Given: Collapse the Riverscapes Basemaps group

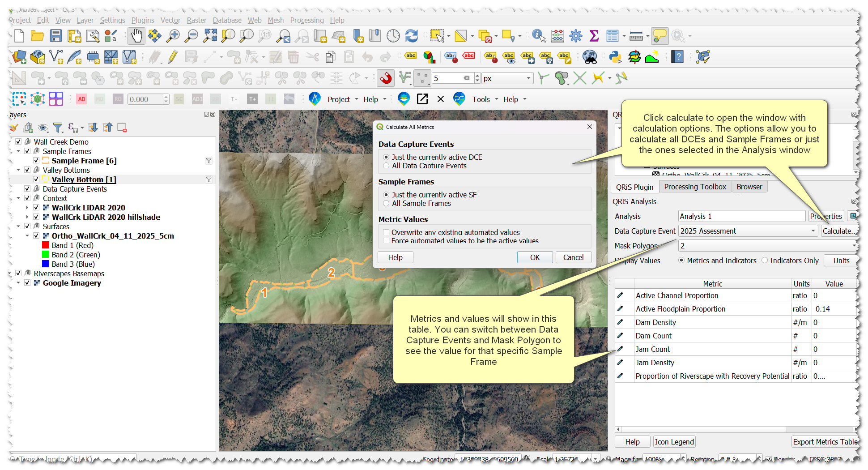Looking at the screenshot, I should coord(10,273).
